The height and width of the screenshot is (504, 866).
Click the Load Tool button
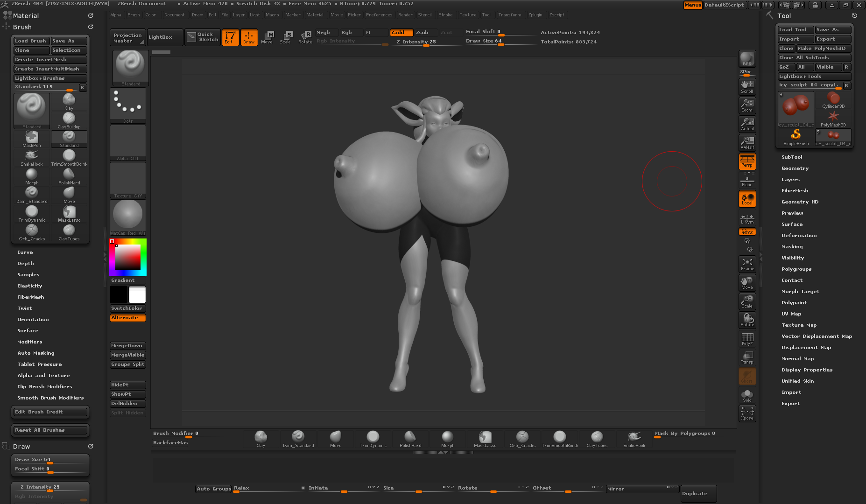click(x=795, y=30)
